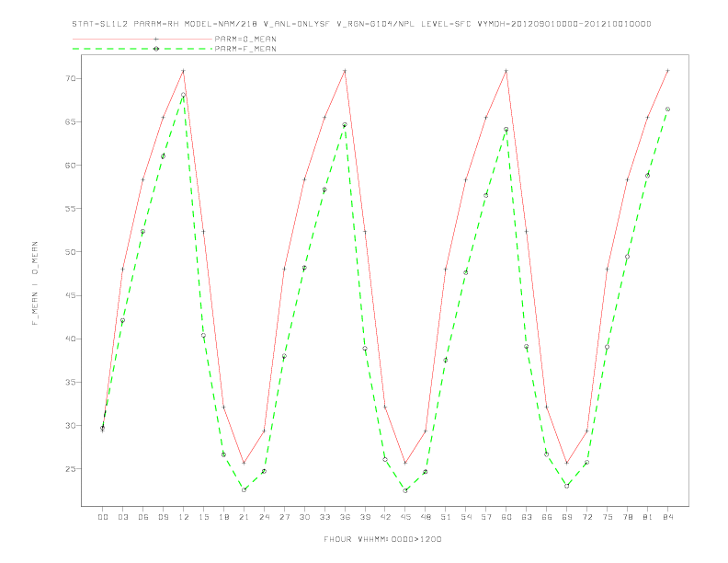Click the y-axis tick label 65
728x563 pixels.
(70, 121)
